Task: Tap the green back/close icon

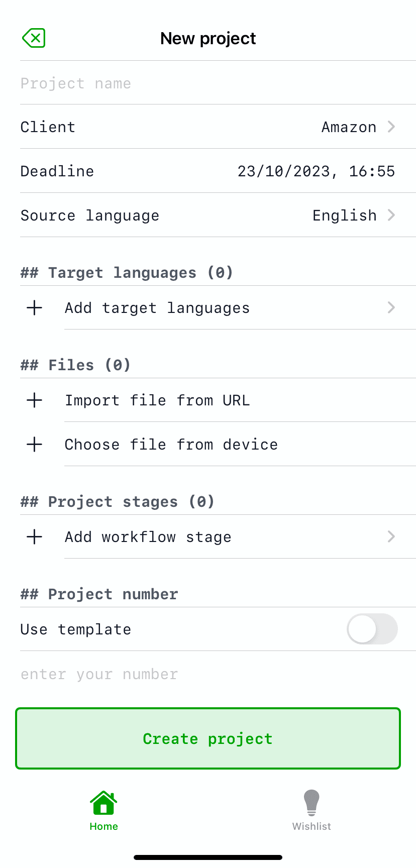Action: coord(34,38)
